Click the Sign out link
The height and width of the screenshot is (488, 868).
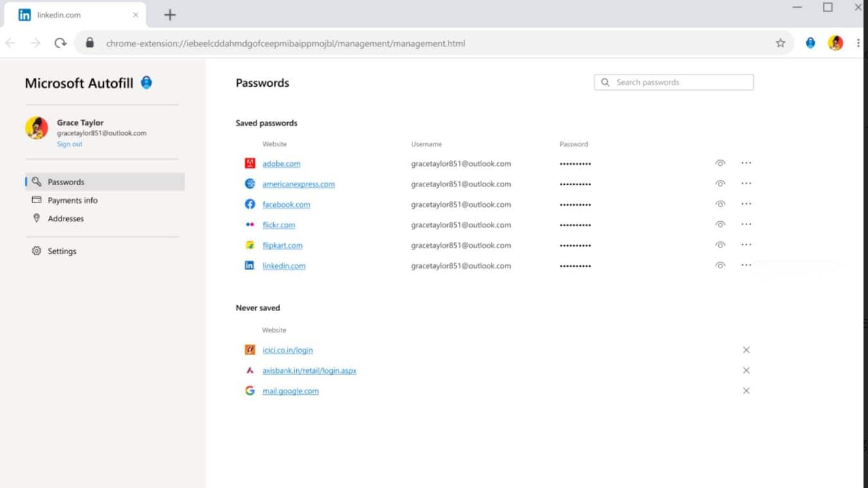coord(69,144)
